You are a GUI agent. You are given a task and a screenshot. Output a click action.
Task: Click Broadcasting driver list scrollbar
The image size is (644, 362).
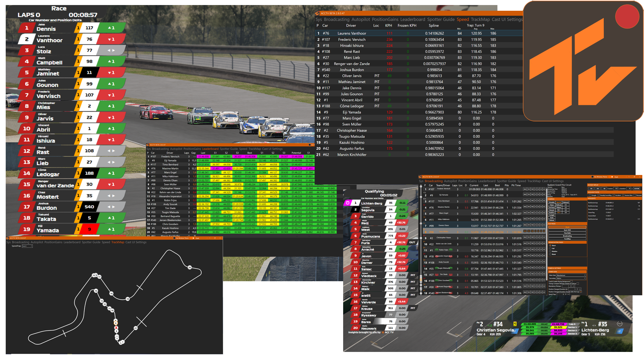pos(547,235)
